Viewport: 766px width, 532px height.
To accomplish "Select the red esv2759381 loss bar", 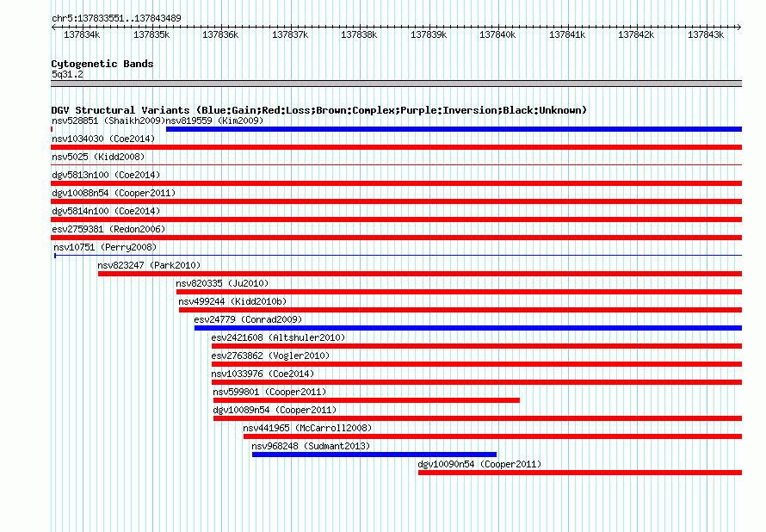I will point(396,238).
